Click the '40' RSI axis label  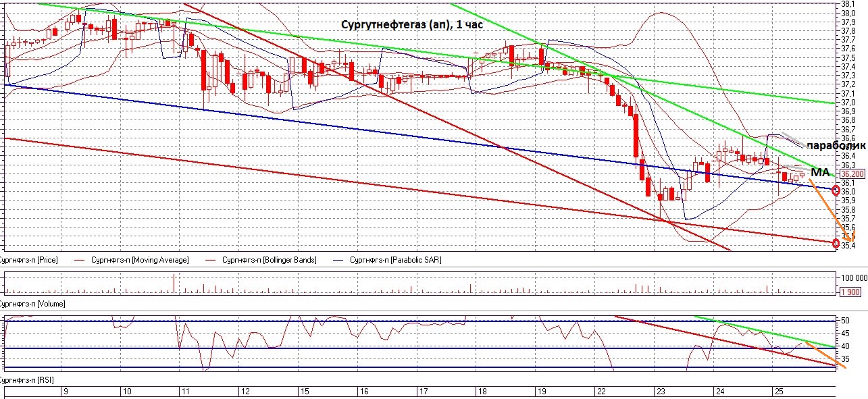pyautogui.click(x=846, y=346)
